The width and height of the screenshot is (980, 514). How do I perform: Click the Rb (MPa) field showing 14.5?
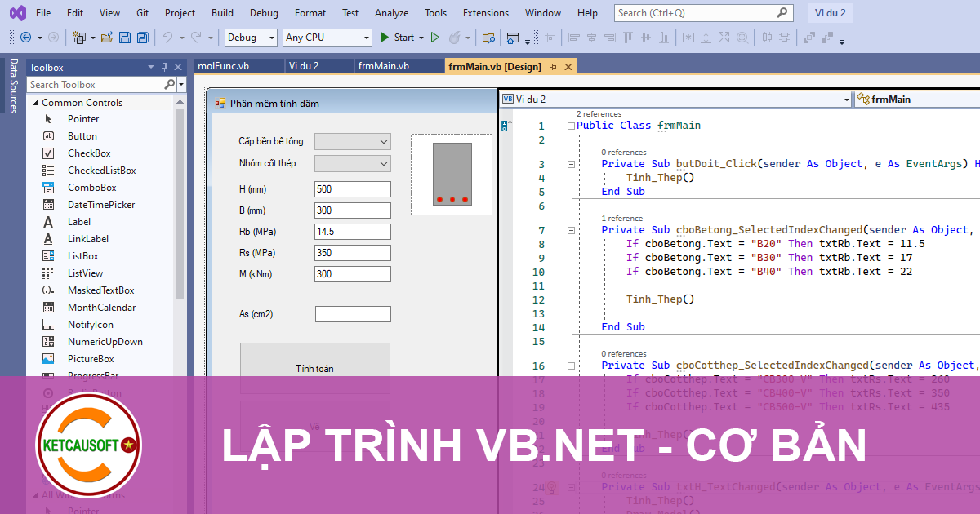click(x=353, y=232)
